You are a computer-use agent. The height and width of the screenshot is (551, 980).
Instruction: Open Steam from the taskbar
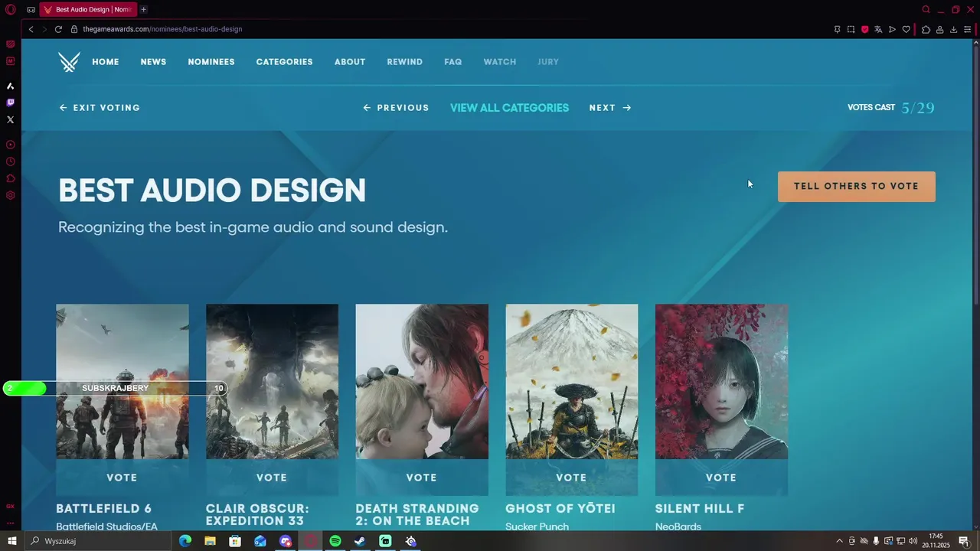coord(360,541)
